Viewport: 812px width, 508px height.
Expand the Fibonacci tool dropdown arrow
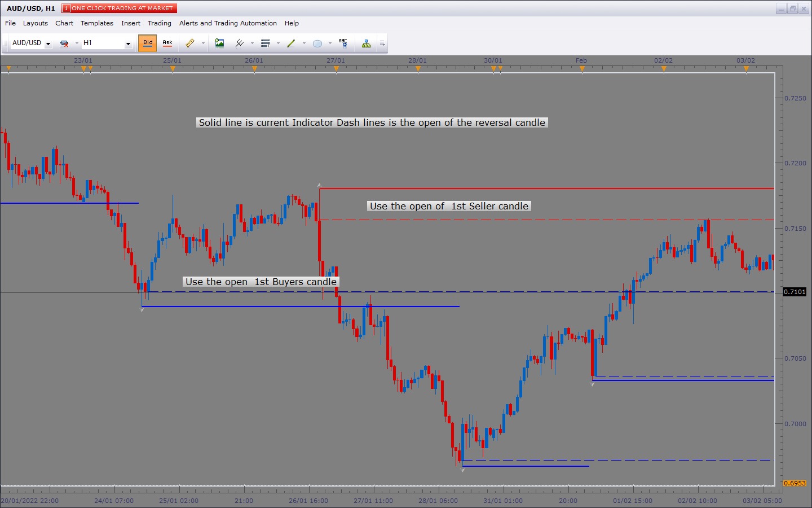coord(278,43)
